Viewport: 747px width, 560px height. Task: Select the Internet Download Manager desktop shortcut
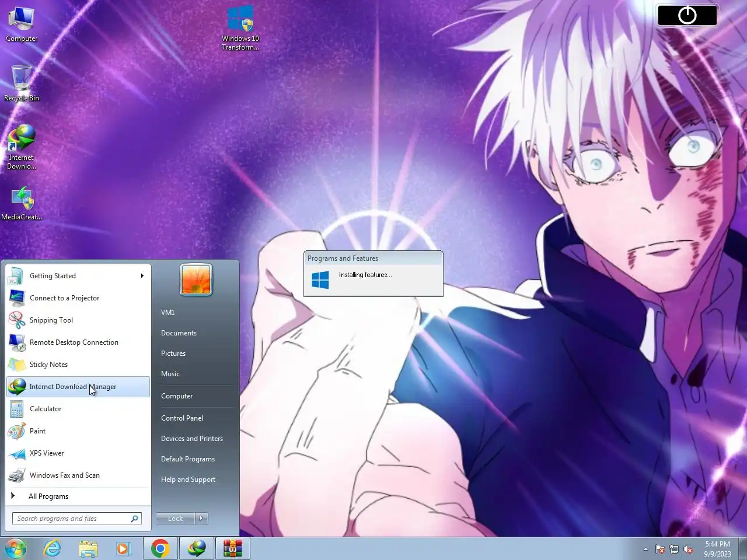[x=22, y=147]
